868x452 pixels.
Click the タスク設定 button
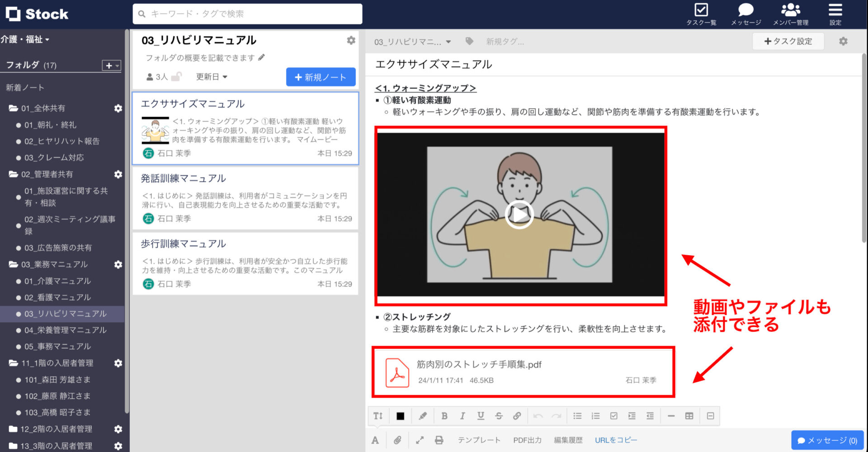click(x=788, y=41)
